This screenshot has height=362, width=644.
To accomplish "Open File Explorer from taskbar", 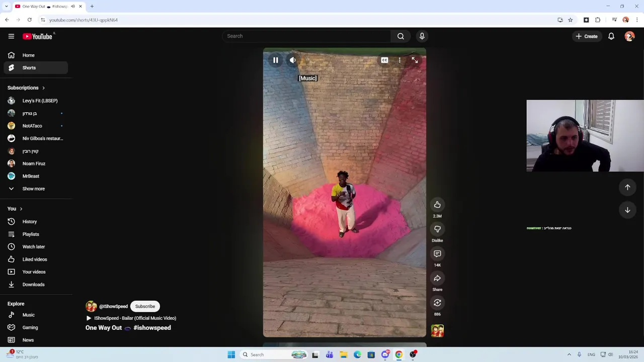I will (x=343, y=354).
